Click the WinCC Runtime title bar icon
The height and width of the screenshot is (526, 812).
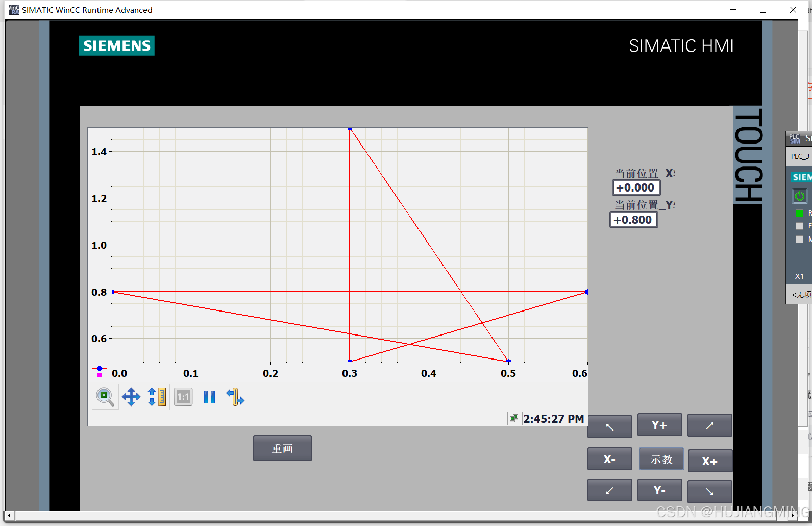[14, 10]
